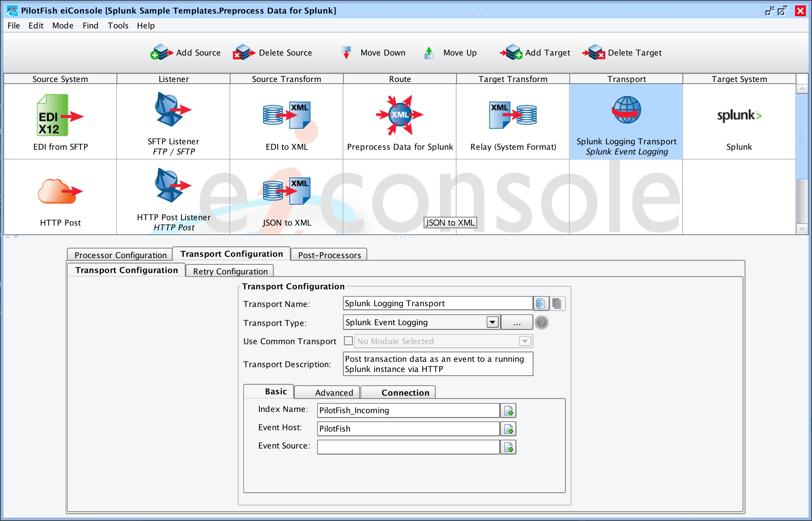Viewport: 812px width, 521px height.
Task: Switch to the Connection tab
Action: point(398,393)
